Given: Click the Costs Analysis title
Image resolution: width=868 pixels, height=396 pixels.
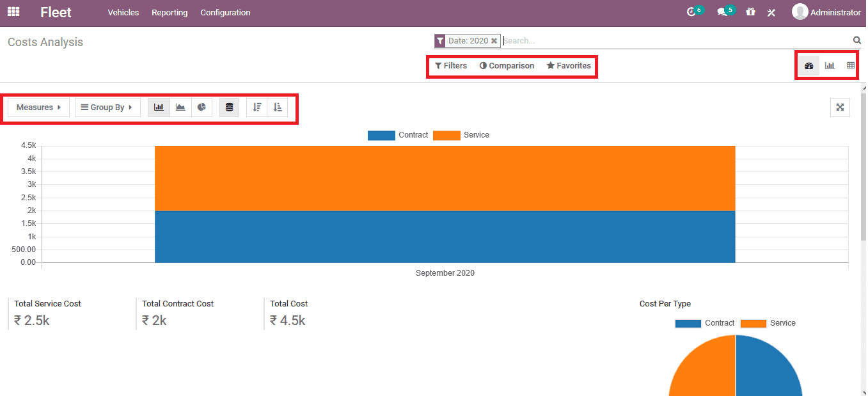Looking at the screenshot, I should 45,42.
